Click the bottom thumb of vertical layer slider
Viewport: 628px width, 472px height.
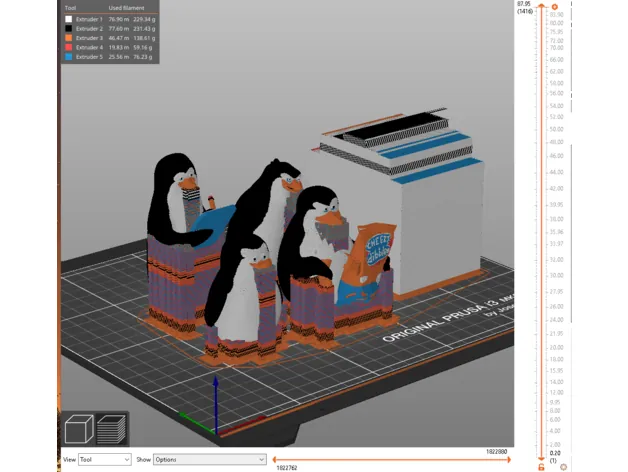point(542,456)
